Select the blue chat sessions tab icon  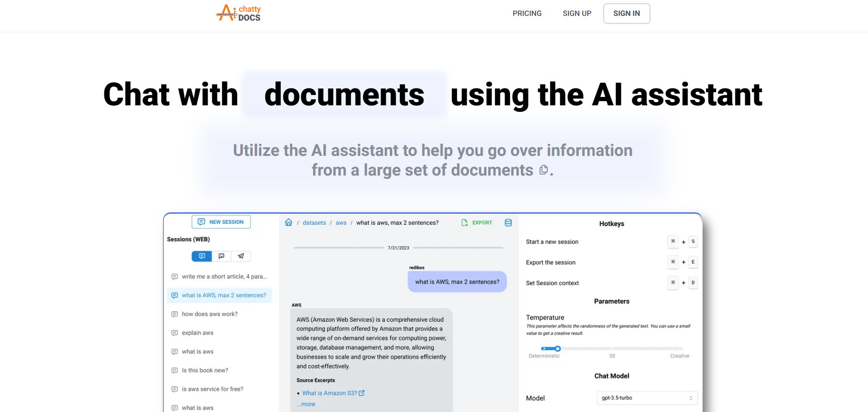tap(202, 256)
